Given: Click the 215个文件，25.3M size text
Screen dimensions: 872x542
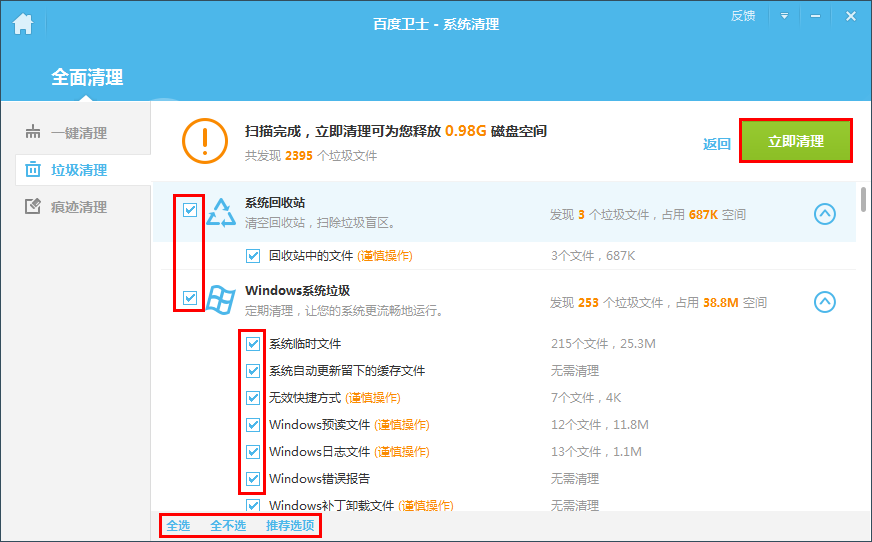Looking at the screenshot, I should [603, 344].
